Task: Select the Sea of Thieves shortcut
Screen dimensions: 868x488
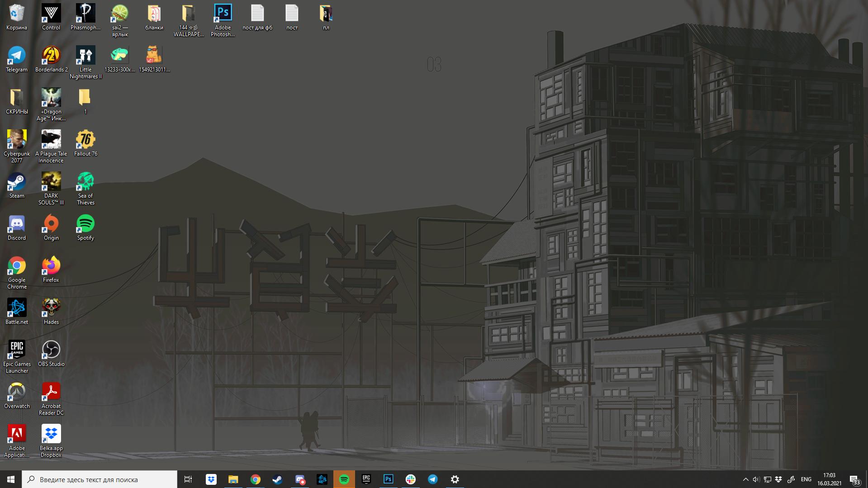Action: 85,189
